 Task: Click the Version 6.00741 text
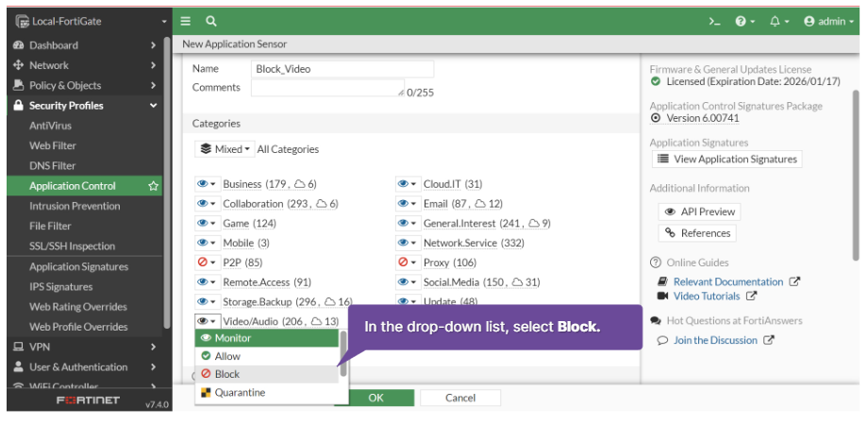[703, 118]
